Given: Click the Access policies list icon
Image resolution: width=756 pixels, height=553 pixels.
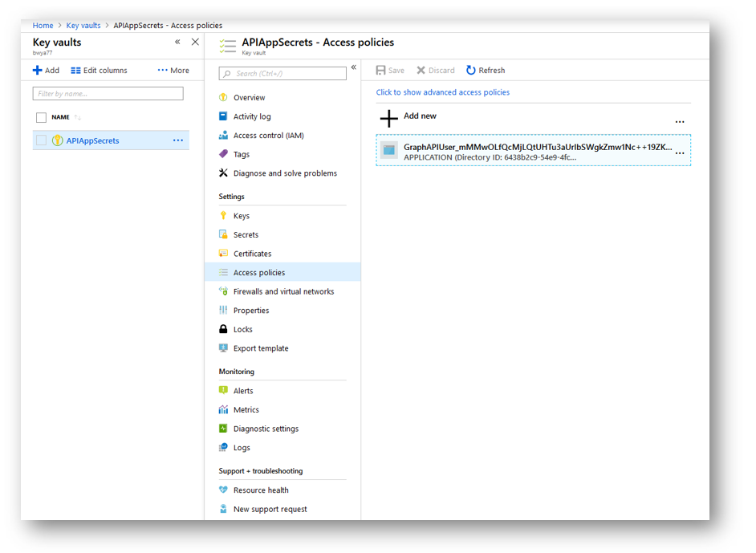Looking at the screenshot, I should pos(223,272).
